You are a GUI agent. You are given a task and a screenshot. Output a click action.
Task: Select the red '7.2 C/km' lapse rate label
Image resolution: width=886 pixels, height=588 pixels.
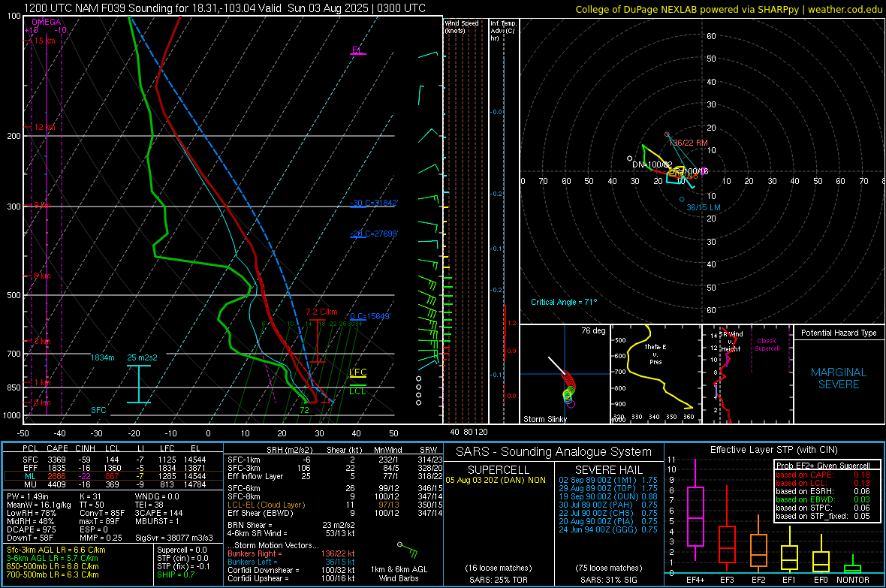pyautogui.click(x=321, y=312)
